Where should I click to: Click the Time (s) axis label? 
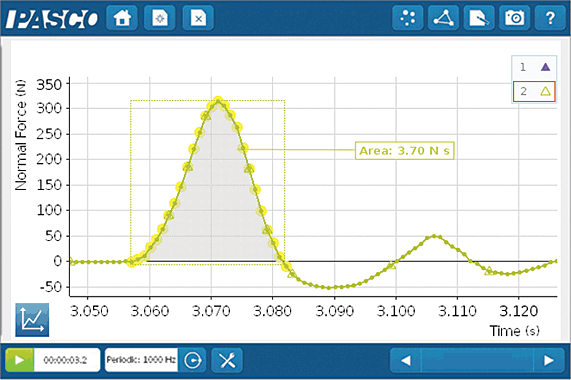pos(514,331)
